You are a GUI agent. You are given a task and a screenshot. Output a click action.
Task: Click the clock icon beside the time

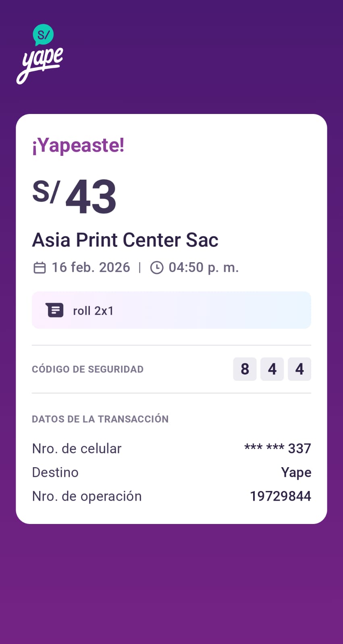click(x=156, y=268)
